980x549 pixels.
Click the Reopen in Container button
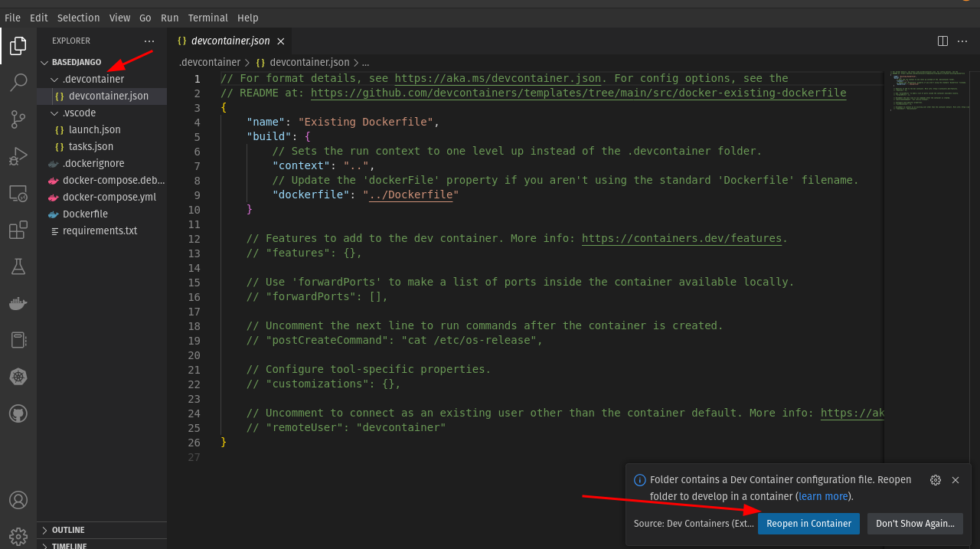coord(808,524)
